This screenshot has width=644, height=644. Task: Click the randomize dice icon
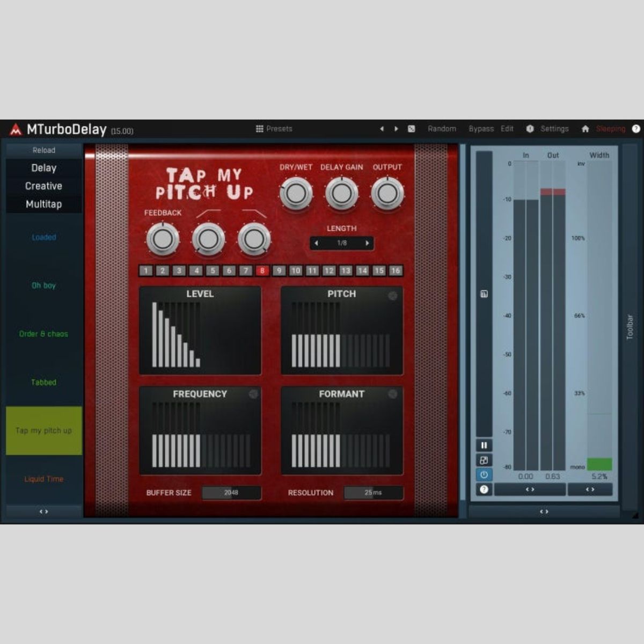point(411,129)
